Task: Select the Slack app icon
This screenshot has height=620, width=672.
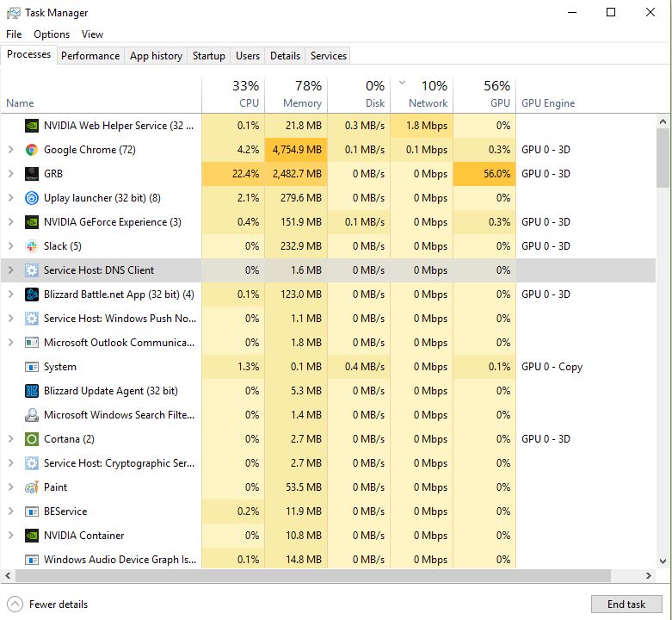Action: tap(31, 246)
